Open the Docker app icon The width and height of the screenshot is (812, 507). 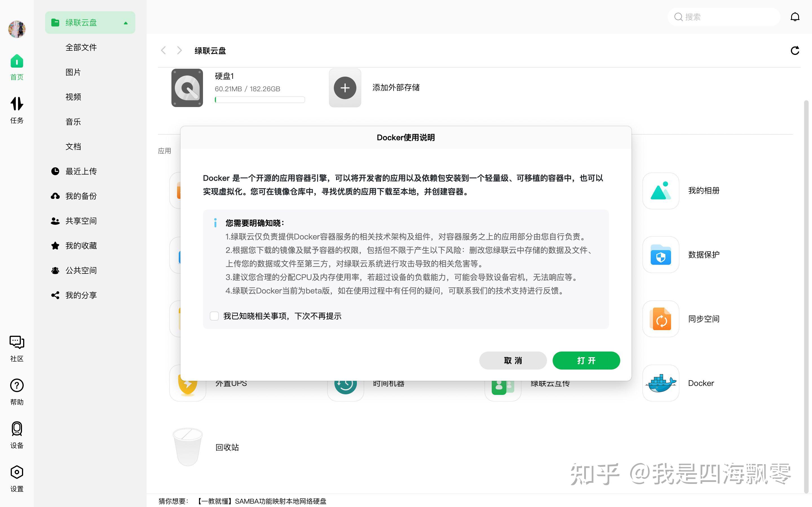tap(660, 383)
